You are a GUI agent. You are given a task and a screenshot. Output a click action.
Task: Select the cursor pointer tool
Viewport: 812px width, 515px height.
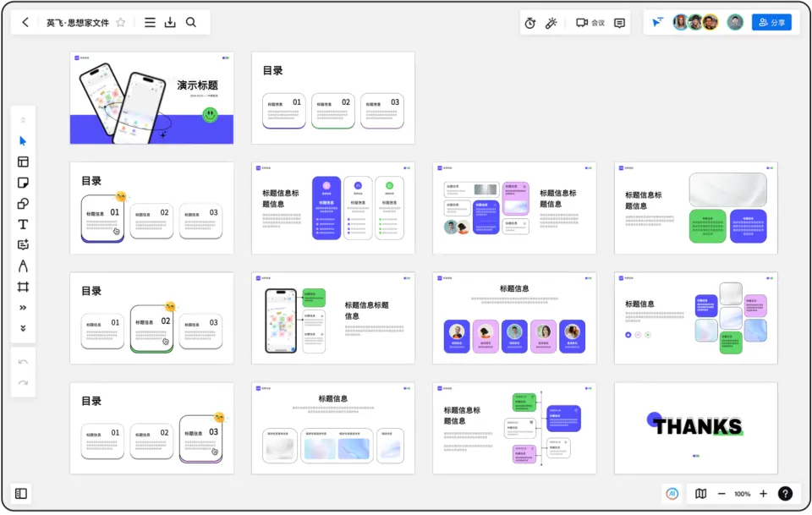pyautogui.click(x=23, y=140)
